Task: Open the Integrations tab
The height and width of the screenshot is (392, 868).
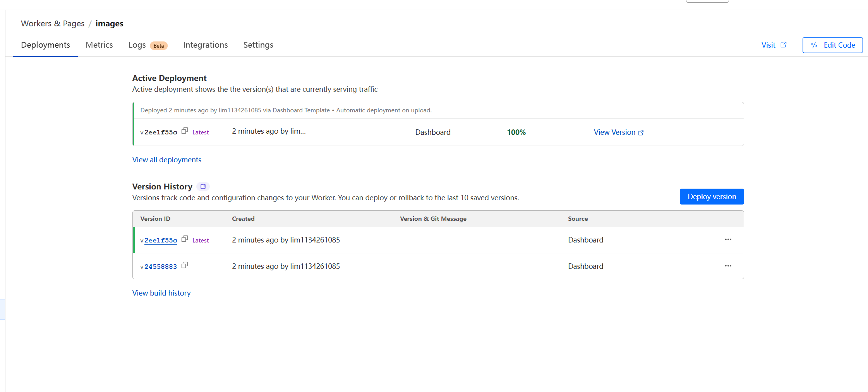Action: [205, 45]
